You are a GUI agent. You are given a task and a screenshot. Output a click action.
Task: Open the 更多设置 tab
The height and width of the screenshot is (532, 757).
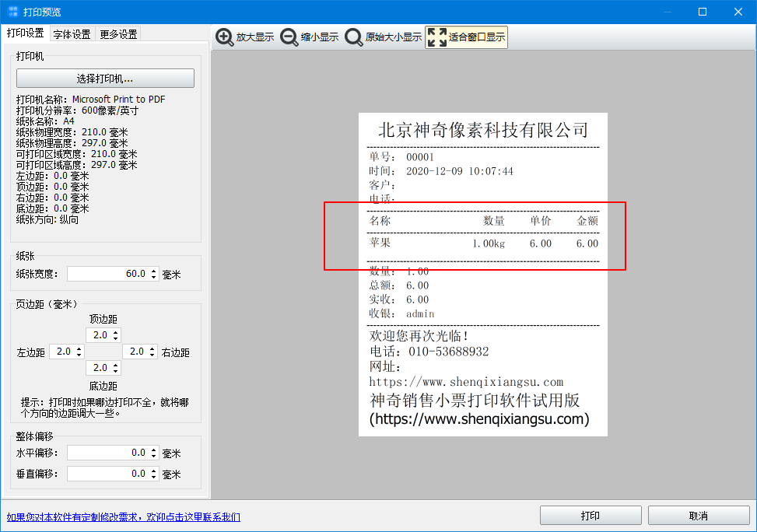(x=118, y=34)
